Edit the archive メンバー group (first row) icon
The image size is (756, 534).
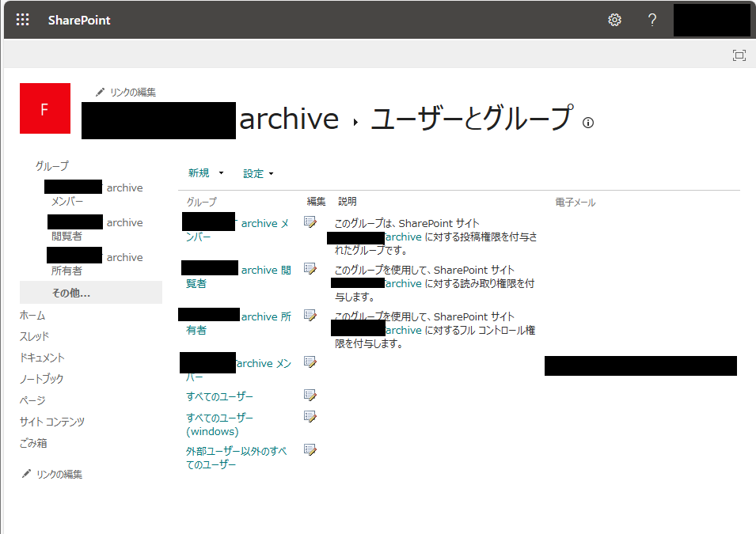310,222
